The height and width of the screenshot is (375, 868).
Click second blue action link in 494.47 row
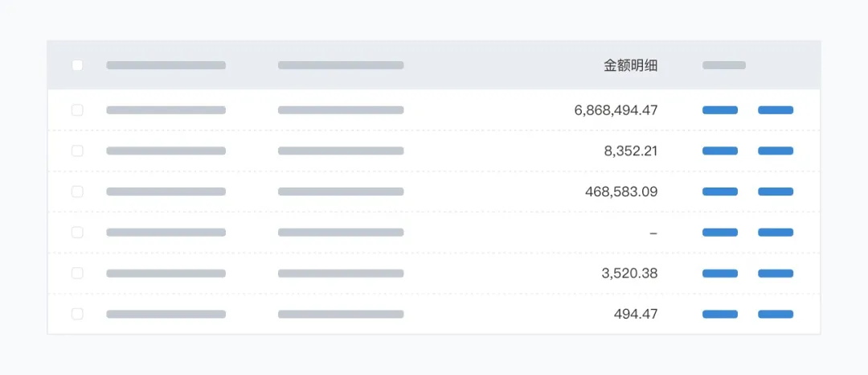776,314
